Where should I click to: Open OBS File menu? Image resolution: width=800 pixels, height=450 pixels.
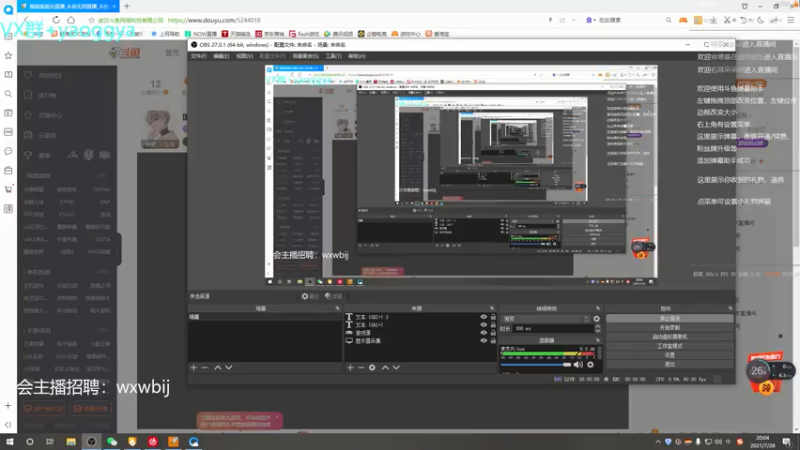[198, 56]
